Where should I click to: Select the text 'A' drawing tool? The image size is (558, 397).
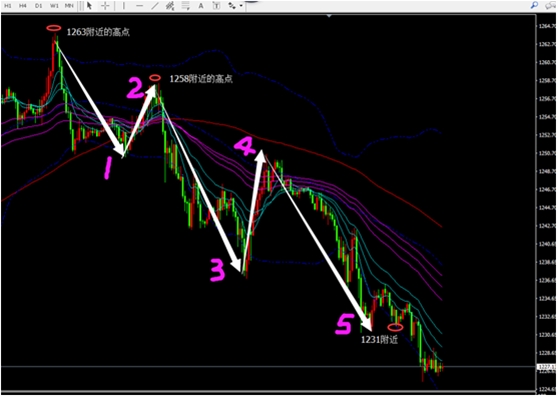coord(201,6)
